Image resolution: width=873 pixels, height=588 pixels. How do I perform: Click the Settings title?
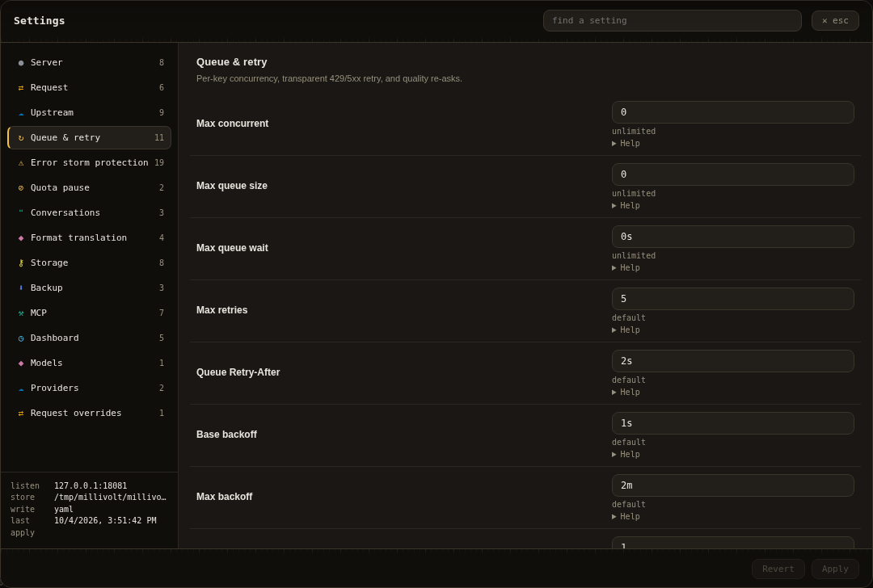click(x=39, y=21)
